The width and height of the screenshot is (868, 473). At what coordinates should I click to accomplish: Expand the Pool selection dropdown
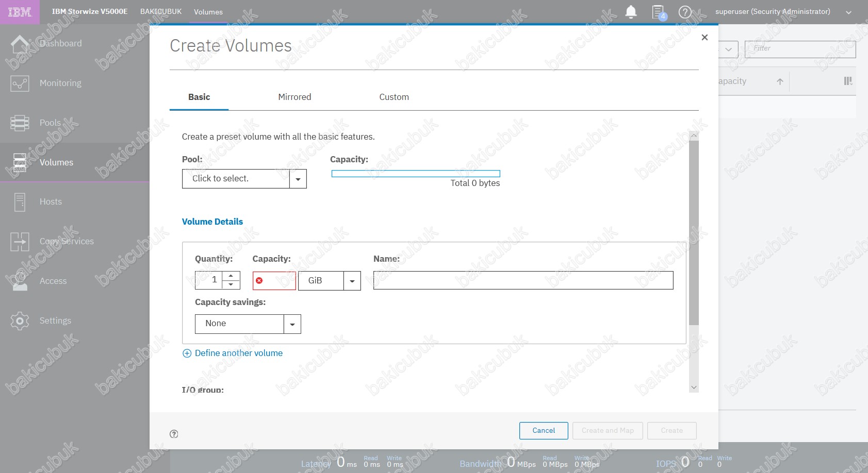[x=298, y=179]
